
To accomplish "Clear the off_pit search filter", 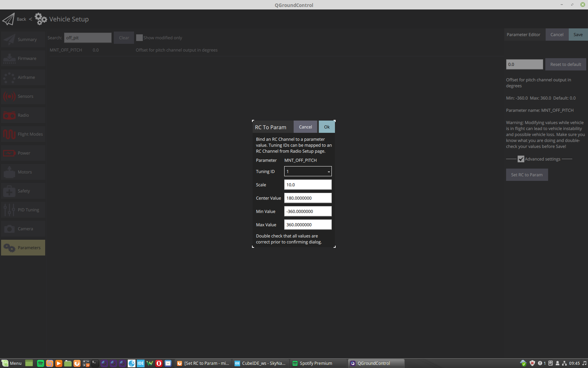I will pos(124,38).
